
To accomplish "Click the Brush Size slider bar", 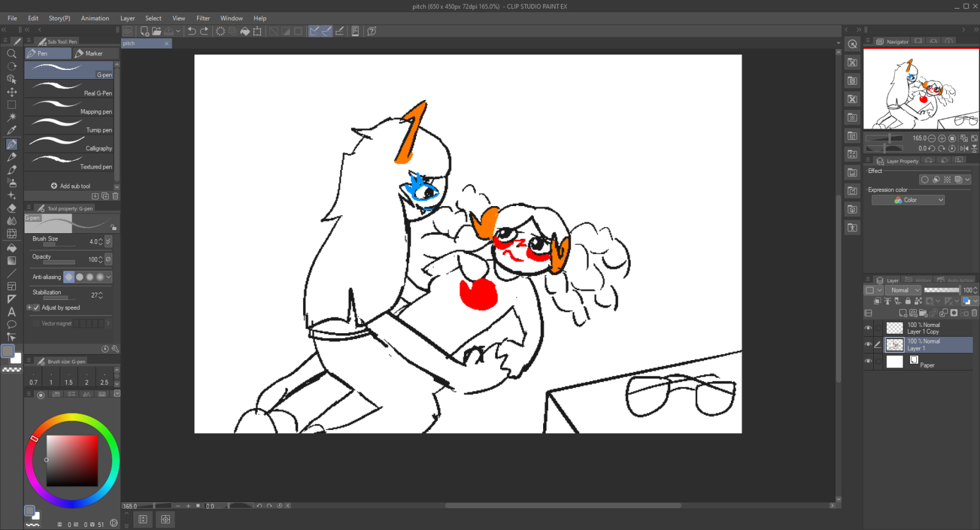I will 58,245.
